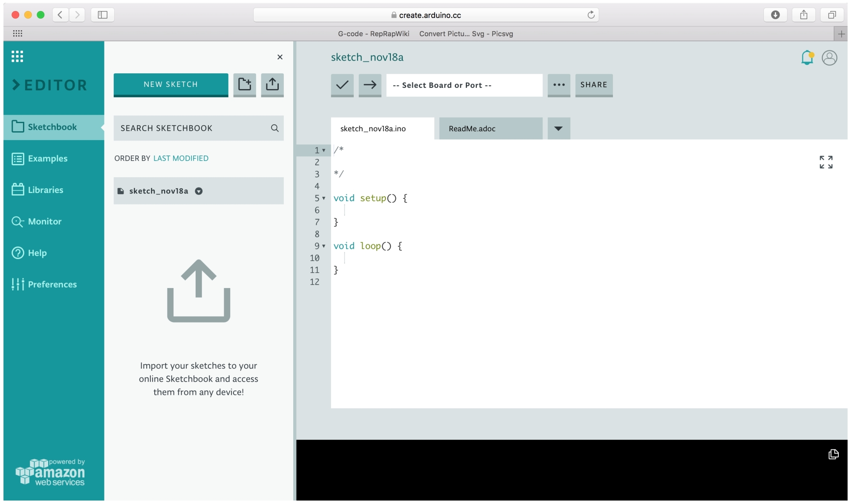This screenshot has height=504, width=852.
Task: Open sketch_nov18a options dropdown
Action: click(x=199, y=191)
